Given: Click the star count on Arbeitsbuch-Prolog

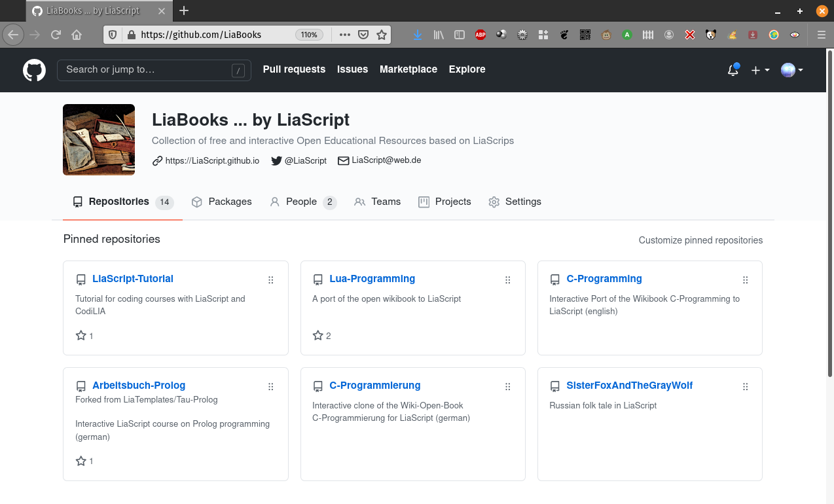Looking at the screenshot, I should point(84,461).
